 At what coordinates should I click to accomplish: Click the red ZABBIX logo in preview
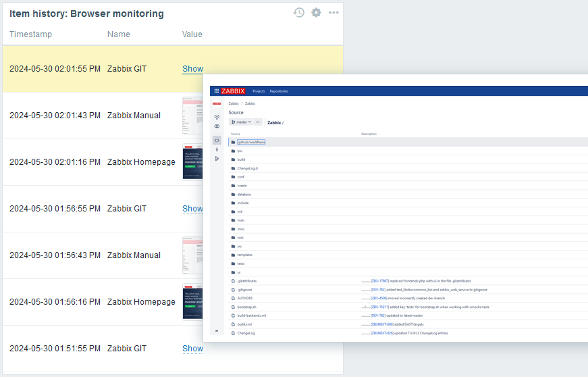(x=233, y=91)
